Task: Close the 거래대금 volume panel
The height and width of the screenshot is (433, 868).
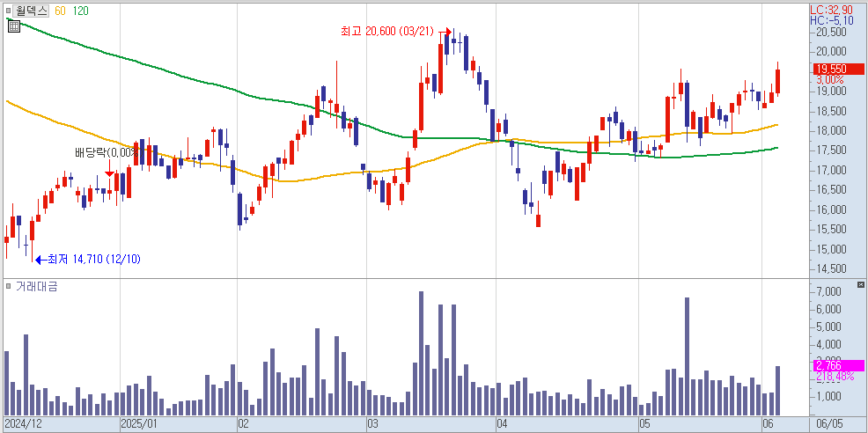Action: 860,284
